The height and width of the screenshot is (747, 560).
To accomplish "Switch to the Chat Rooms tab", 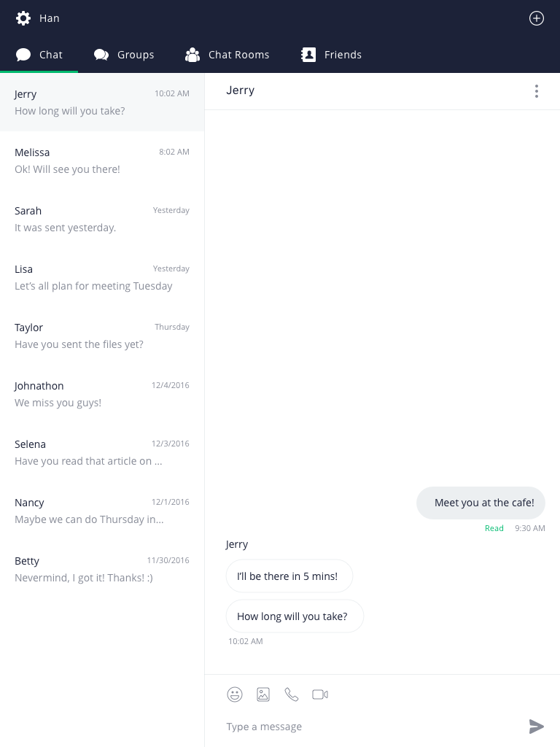I will click(x=227, y=55).
